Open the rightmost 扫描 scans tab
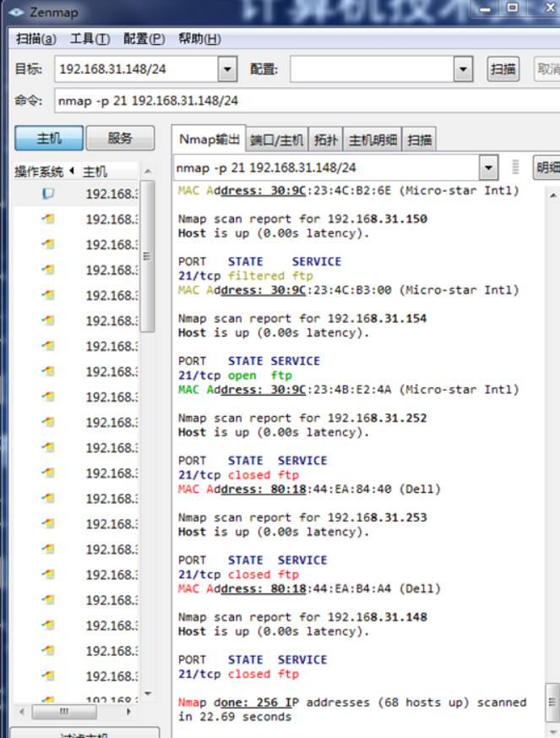This screenshot has height=738, width=560. point(420,139)
